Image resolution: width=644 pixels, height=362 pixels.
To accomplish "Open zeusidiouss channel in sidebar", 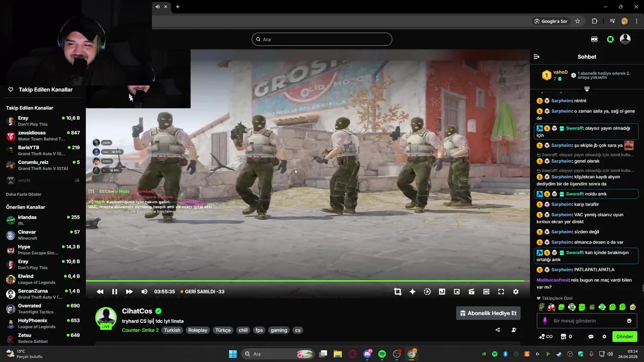I will pos(43,136).
